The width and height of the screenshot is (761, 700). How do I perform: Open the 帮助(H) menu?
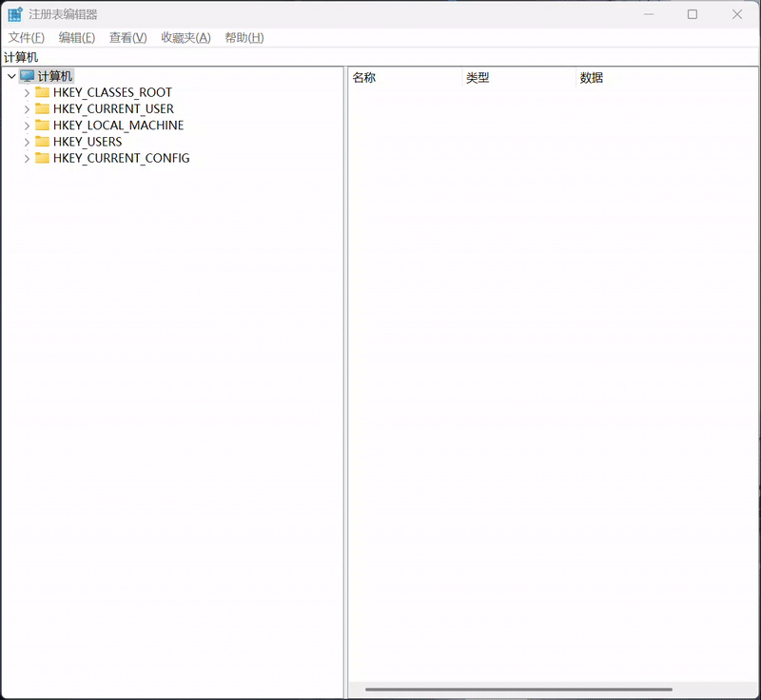[x=244, y=37]
